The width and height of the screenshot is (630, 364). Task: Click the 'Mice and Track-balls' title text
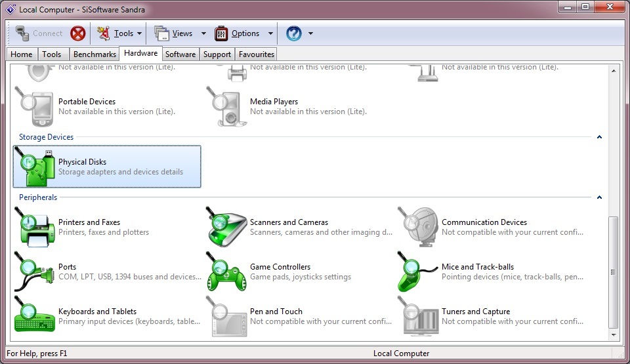(478, 267)
